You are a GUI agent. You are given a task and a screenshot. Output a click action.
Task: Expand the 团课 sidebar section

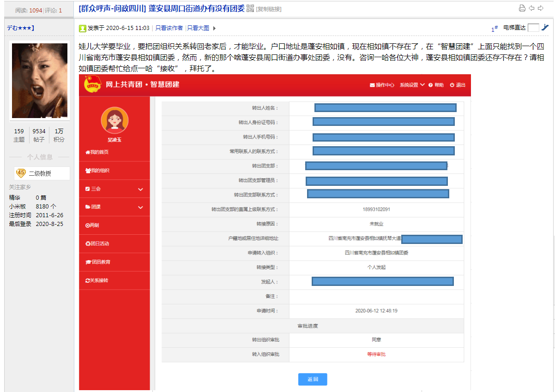pos(140,208)
